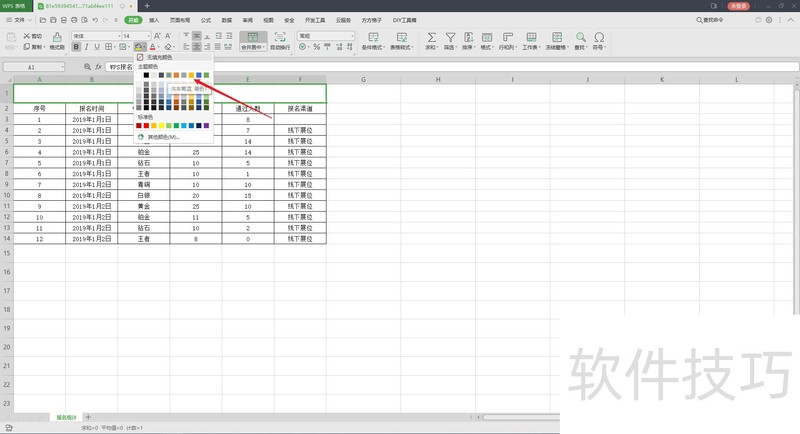Click the 未登录 login button
The height and width of the screenshot is (434, 800).
[738, 6]
